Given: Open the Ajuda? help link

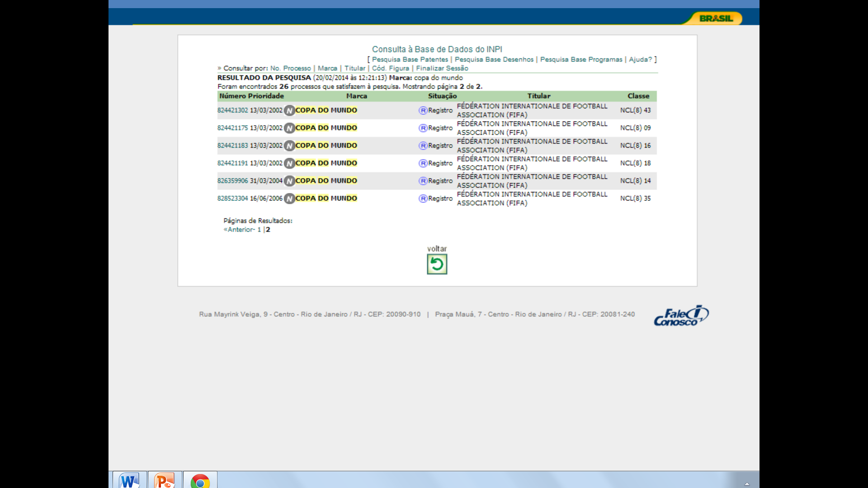Looking at the screenshot, I should click(640, 60).
